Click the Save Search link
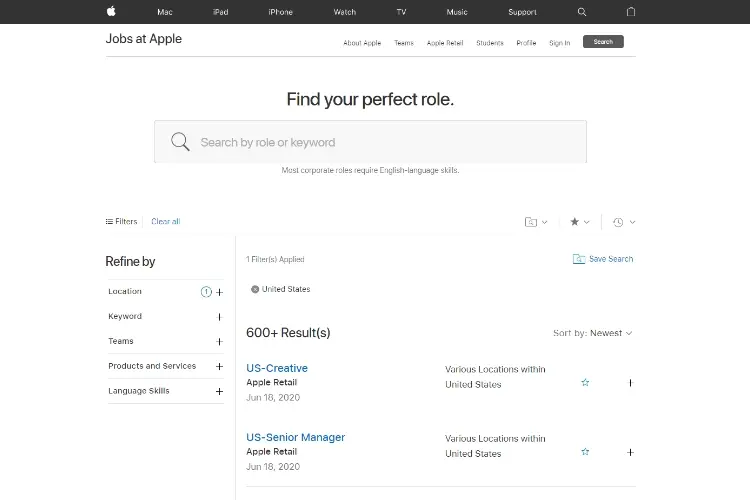This screenshot has width=750, height=500. coord(611,259)
